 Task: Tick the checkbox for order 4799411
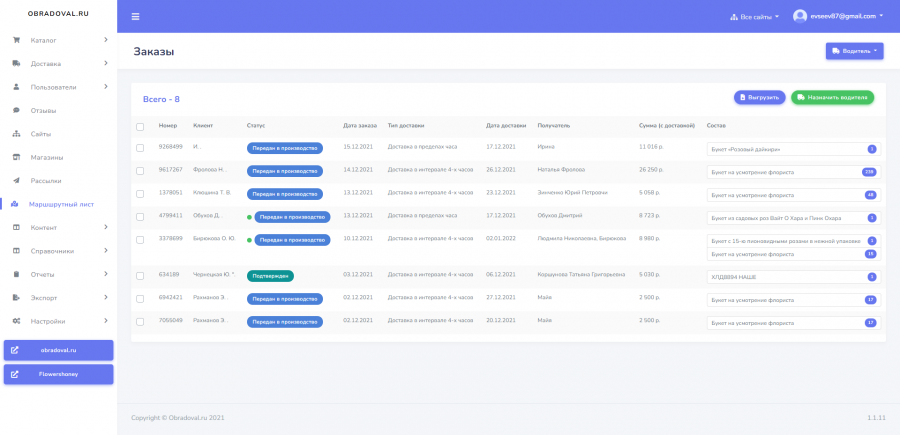pos(140,217)
